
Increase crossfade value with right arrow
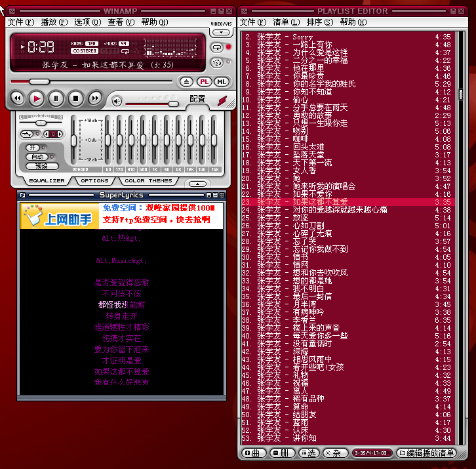coord(60,134)
